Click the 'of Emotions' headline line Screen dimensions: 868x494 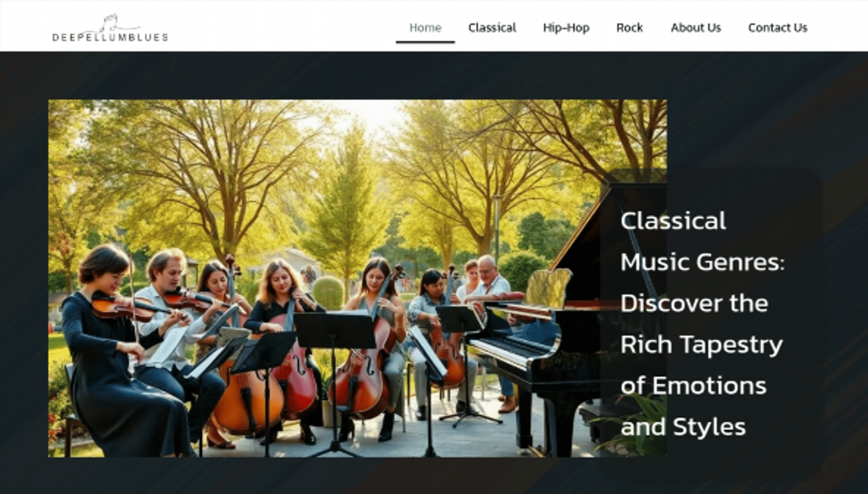coord(693,386)
